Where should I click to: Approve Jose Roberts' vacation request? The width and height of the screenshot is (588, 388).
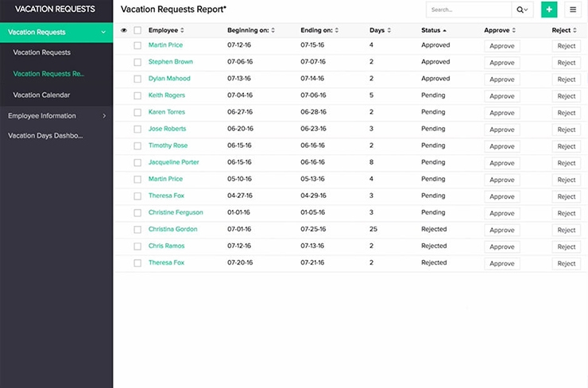click(x=501, y=130)
